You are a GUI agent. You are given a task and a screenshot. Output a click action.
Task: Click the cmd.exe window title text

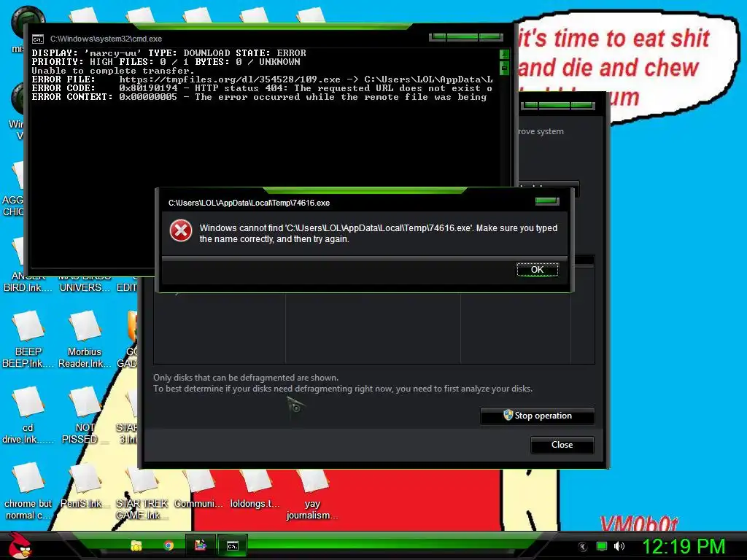pyautogui.click(x=106, y=39)
